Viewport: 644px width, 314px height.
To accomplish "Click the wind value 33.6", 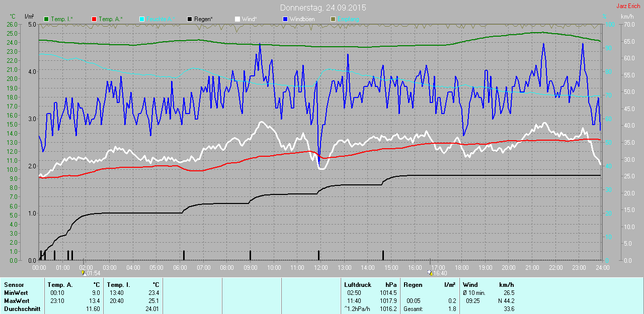I will click(509, 309).
